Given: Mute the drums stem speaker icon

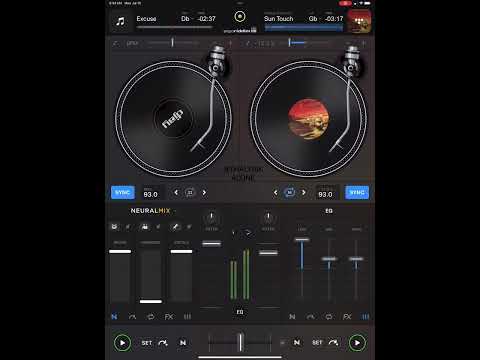Looking at the screenshot, I should pyautogui.click(x=128, y=227).
